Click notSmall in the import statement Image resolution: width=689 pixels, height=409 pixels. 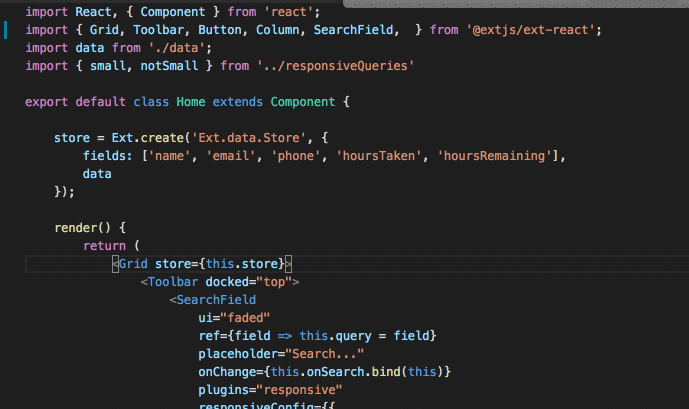pos(169,66)
